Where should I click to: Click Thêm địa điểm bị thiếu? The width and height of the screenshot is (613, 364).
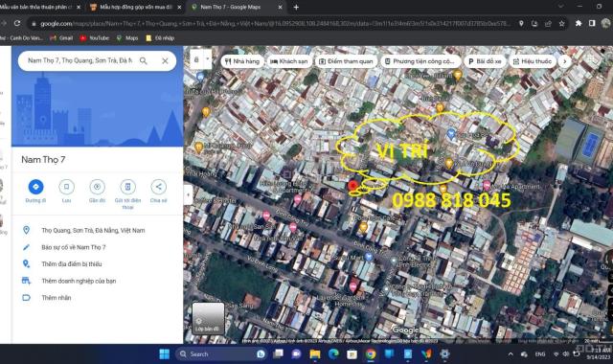98,264
